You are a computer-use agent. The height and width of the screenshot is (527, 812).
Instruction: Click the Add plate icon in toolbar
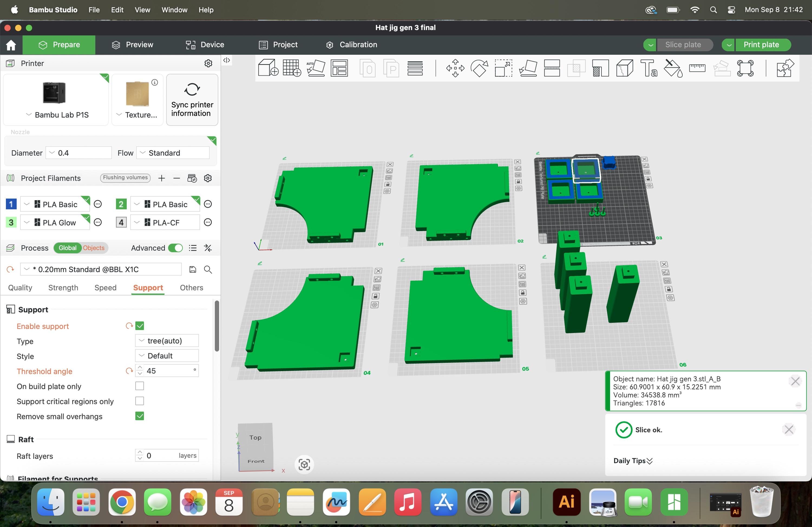pyautogui.click(x=292, y=68)
